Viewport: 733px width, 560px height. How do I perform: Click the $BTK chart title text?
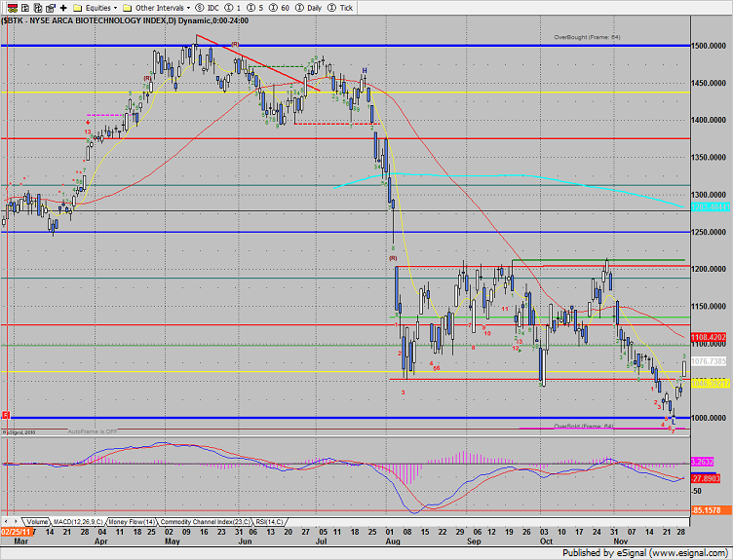coord(125,20)
